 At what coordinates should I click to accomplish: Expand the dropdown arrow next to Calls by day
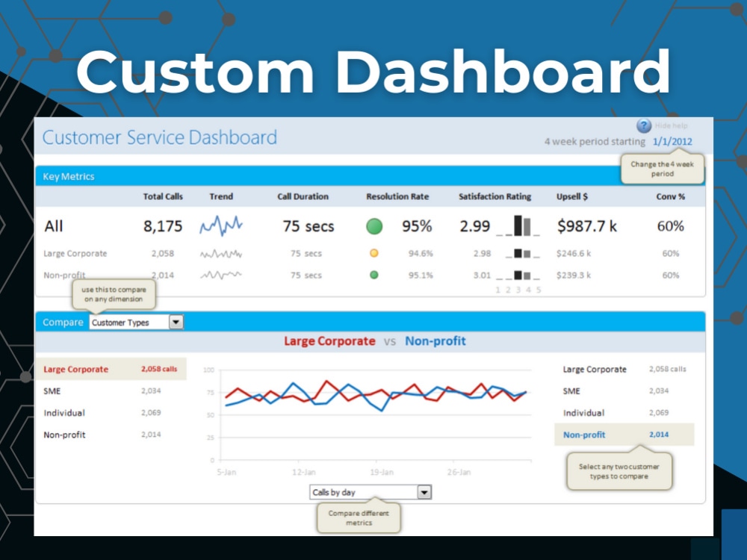pyautogui.click(x=424, y=491)
